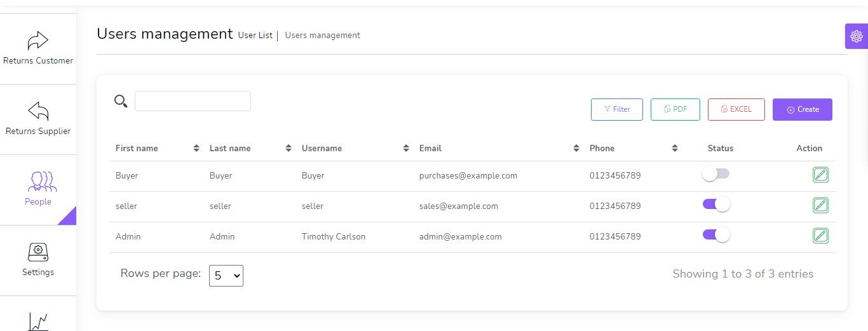This screenshot has height=331, width=868.
Task: Click edit icon for seller user
Action: [820, 205]
